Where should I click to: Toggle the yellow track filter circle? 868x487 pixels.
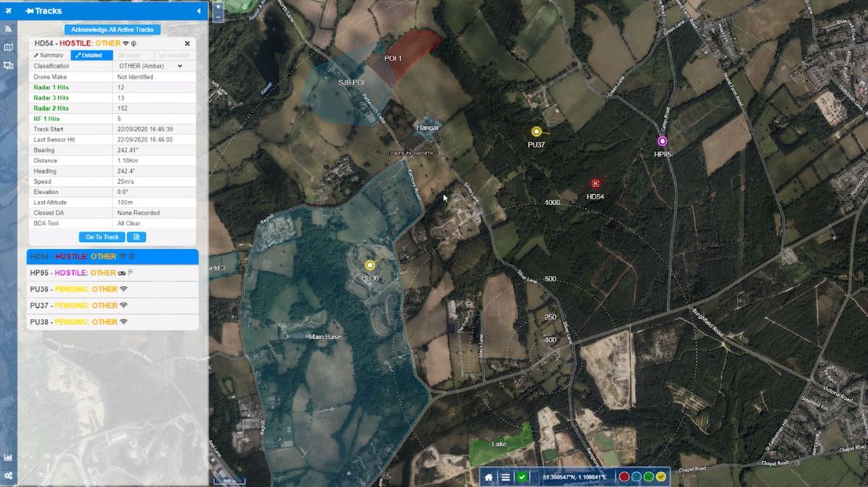(x=660, y=477)
